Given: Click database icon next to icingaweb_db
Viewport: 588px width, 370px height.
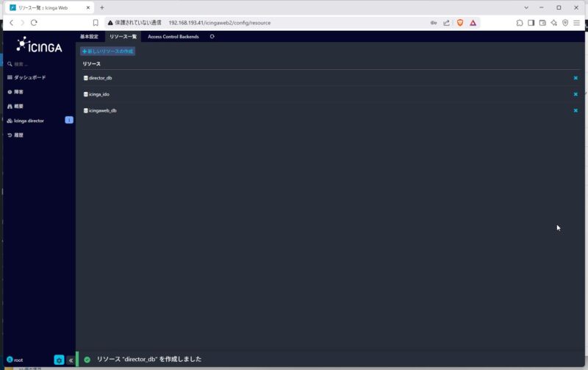Looking at the screenshot, I should tap(85, 110).
